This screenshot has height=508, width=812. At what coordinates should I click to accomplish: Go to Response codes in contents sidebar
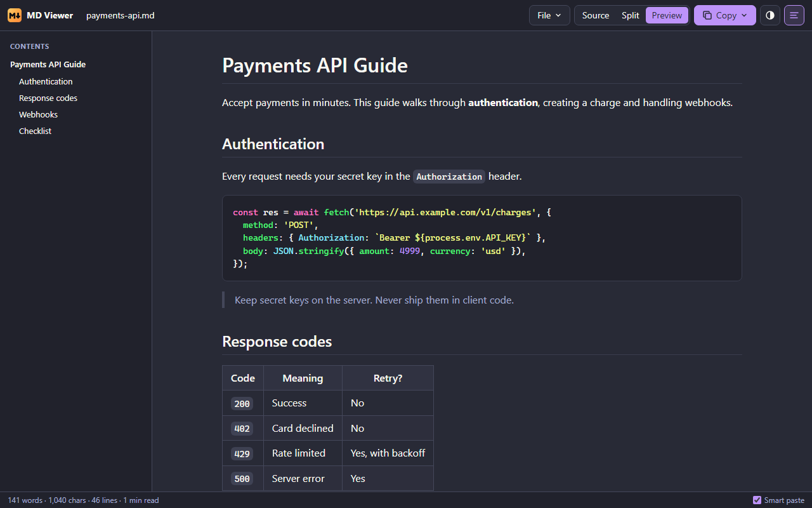pyautogui.click(x=48, y=98)
